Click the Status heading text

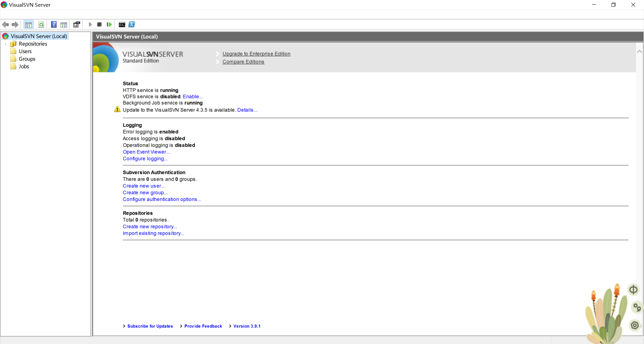[x=130, y=84]
